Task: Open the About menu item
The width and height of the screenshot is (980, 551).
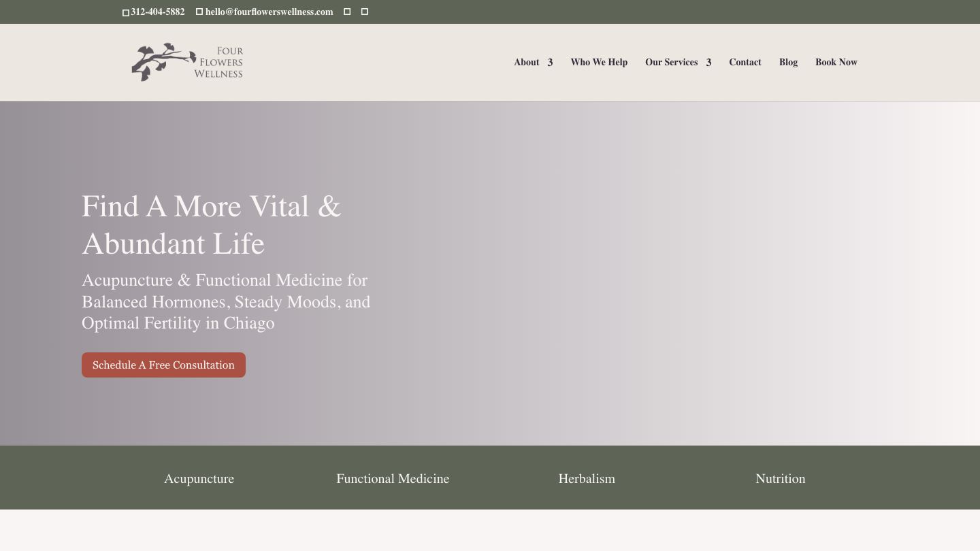Action: pos(526,62)
